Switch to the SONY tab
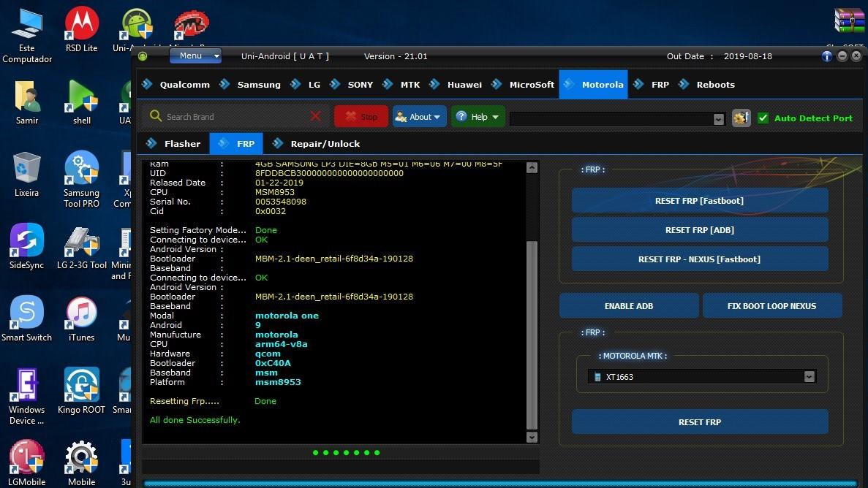868x488 pixels. point(352,85)
